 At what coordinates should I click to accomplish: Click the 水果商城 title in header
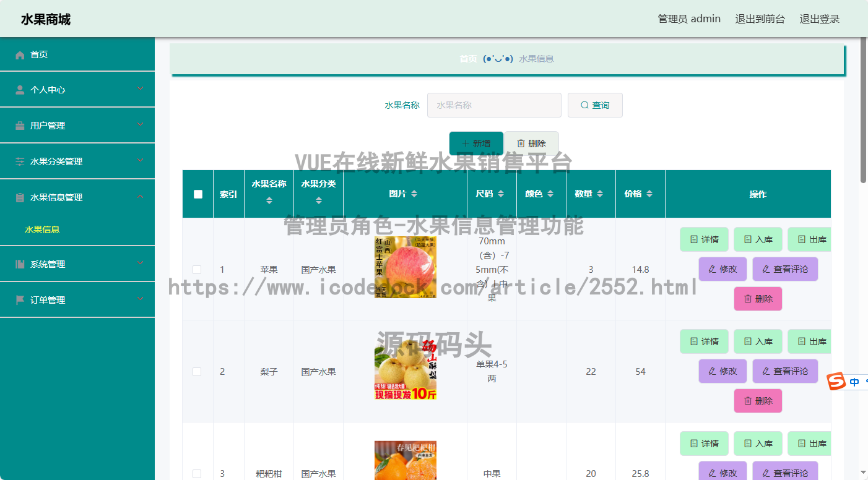click(46, 19)
